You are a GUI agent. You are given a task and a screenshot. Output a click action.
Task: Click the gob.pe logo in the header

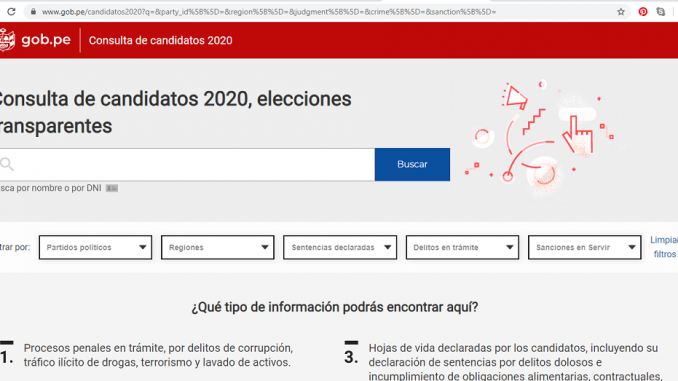click(x=35, y=40)
